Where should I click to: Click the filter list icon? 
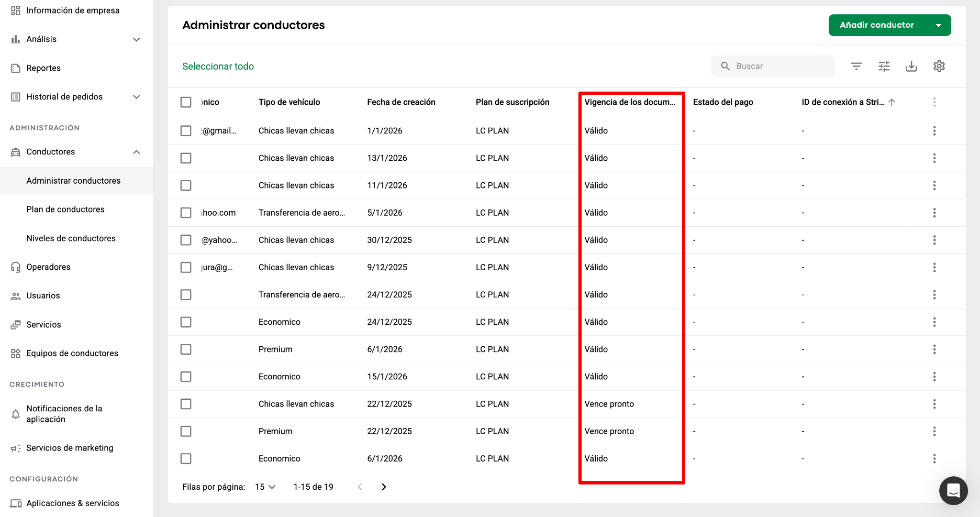[856, 66]
